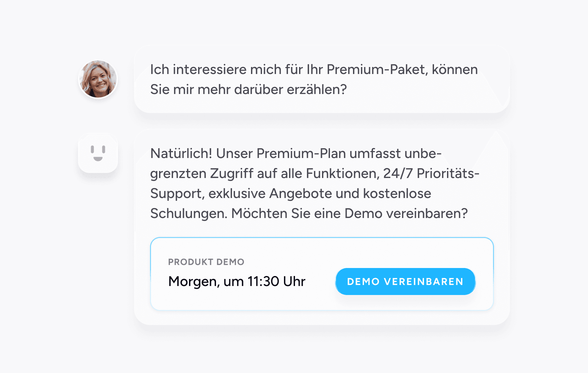This screenshot has height=373, width=588.
Task: Click the '11:30' time in demo card
Action: tap(263, 282)
